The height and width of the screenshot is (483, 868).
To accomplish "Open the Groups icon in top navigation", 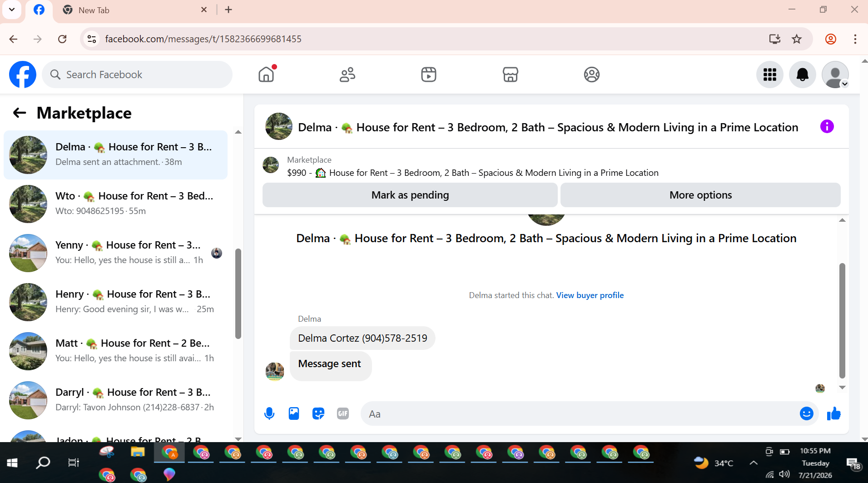I will tap(592, 75).
